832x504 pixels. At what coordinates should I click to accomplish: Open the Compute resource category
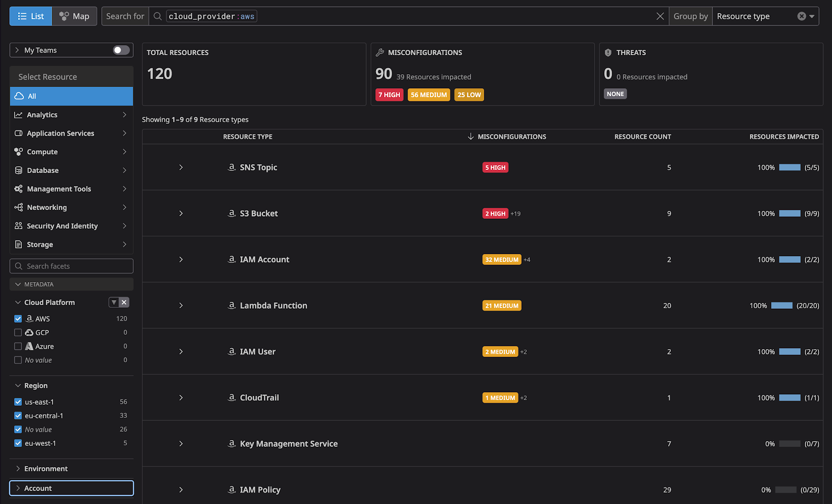[x=71, y=152]
